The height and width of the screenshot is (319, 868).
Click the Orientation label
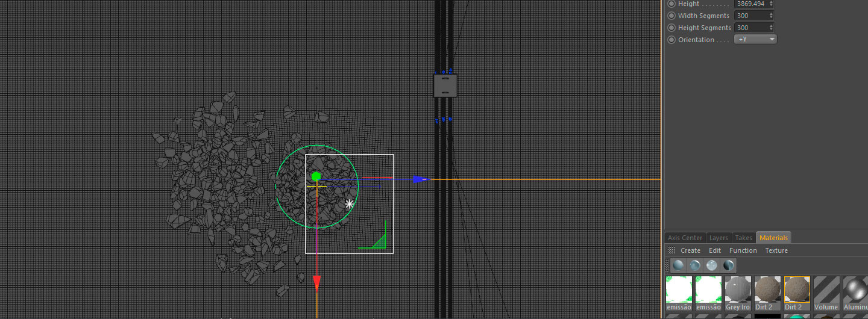point(696,40)
